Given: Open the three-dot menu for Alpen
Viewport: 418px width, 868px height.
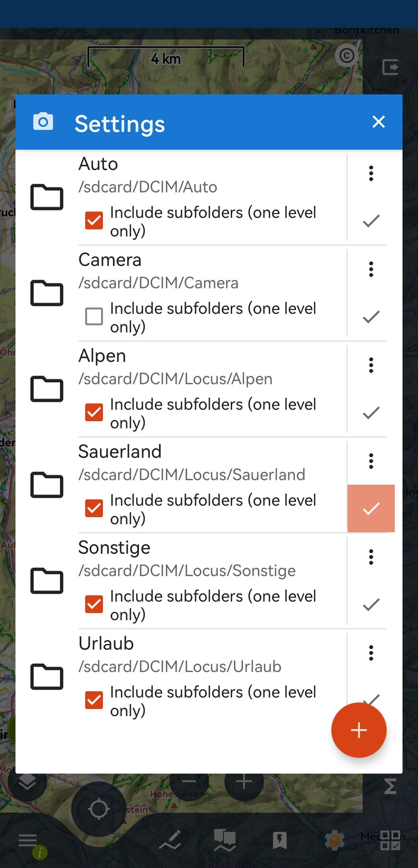Looking at the screenshot, I should [x=371, y=365].
